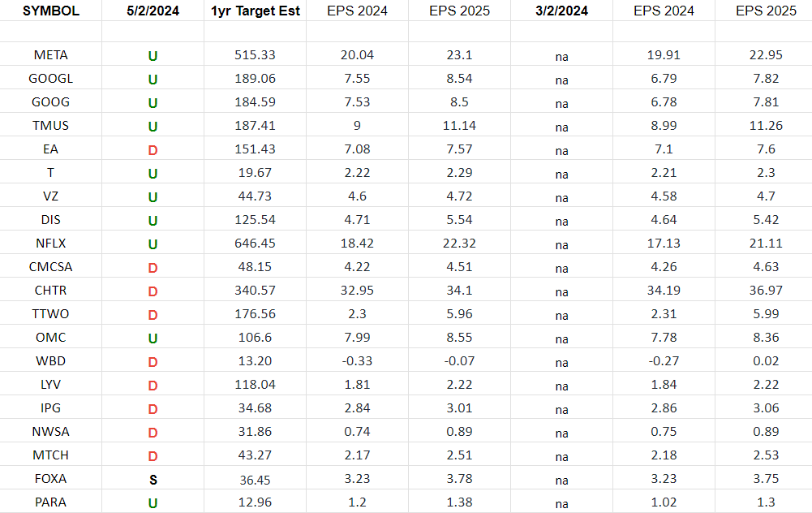Click the NFLX symbol cell
The height and width of the screenshot is (513, 812).
pos(51,244)
